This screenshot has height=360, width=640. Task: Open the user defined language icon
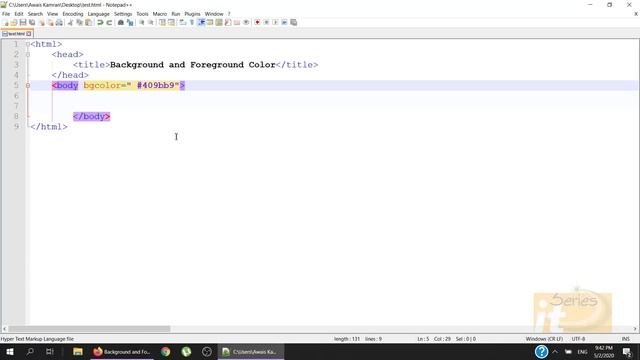click(210, 23)
